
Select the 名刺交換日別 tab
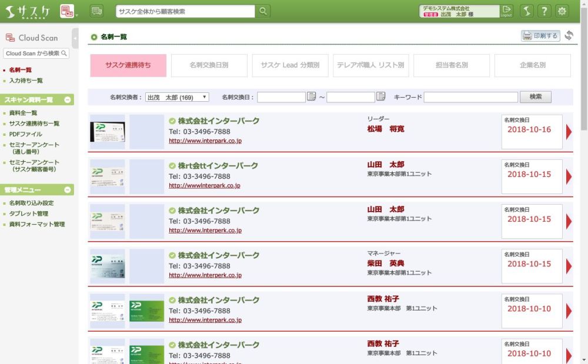209,65
